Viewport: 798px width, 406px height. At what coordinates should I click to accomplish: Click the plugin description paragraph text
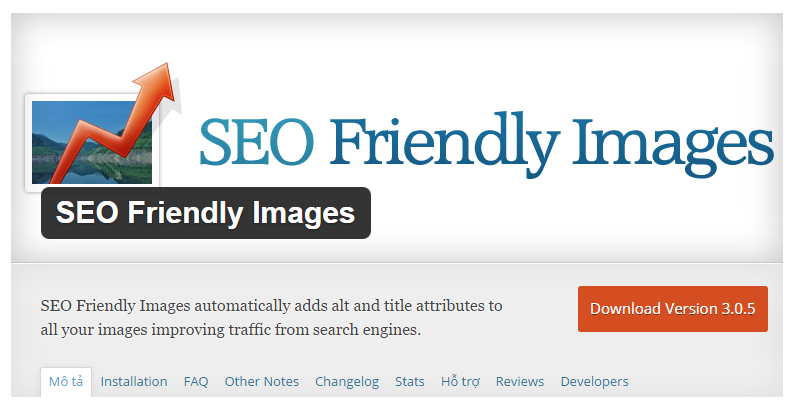tap(271, 317)
